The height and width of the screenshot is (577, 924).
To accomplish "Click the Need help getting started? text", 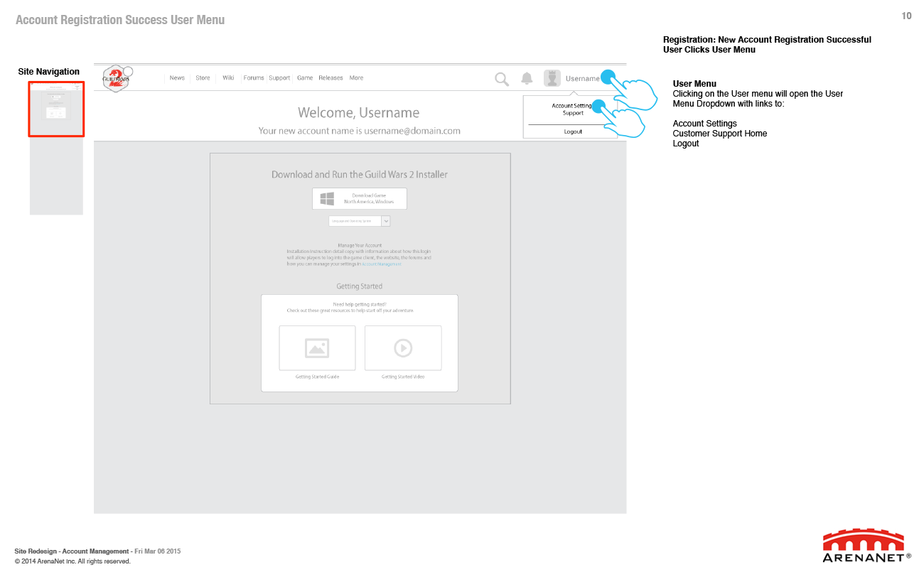I will pyautogui.click(x=360, y=304).
